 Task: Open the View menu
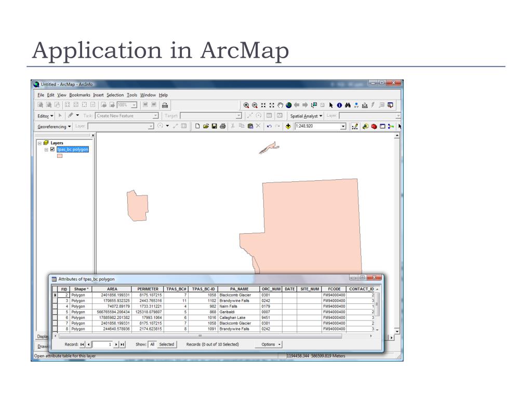tap(62, 95)
